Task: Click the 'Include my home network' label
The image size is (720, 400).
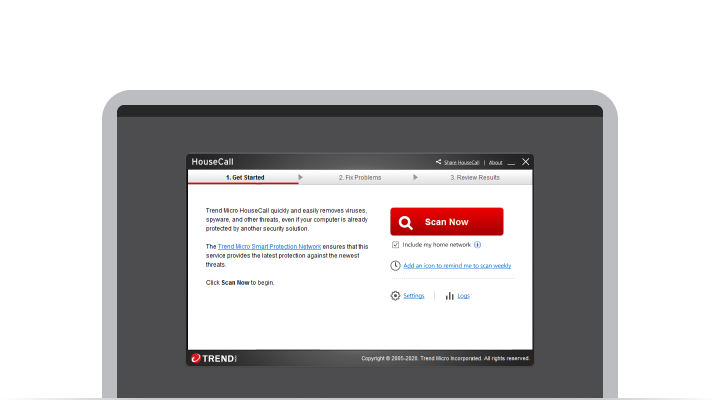Action: point(437,245)
